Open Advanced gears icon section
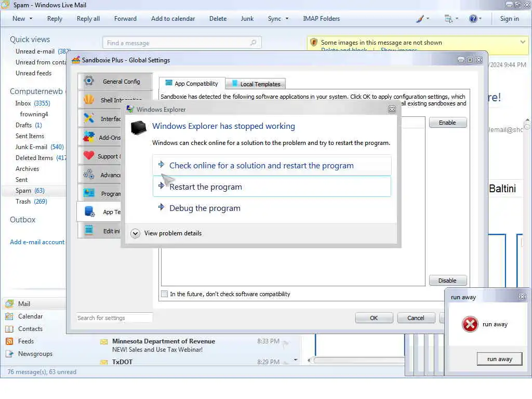This screenshot has width=532, height=399. point(89,175)
